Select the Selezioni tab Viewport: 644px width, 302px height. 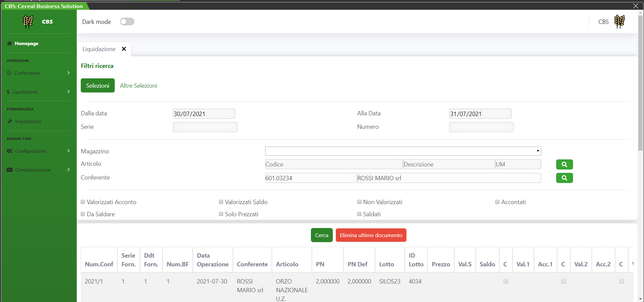(98, 86)
